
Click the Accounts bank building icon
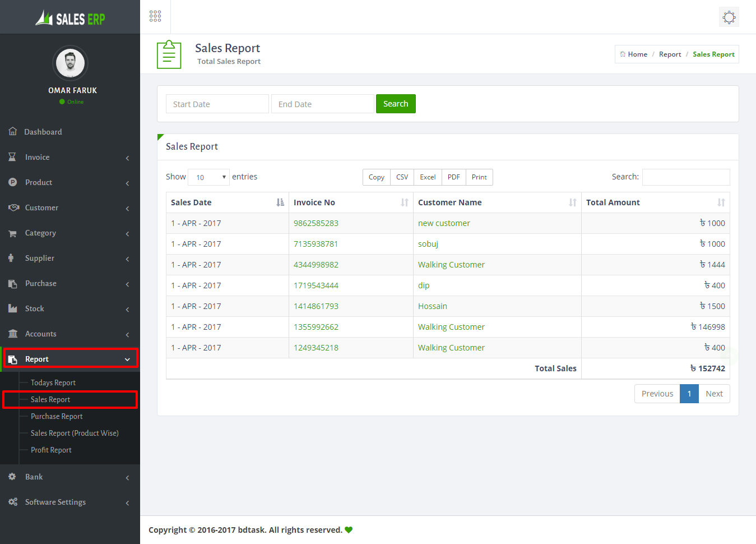(x=12, y=334)
